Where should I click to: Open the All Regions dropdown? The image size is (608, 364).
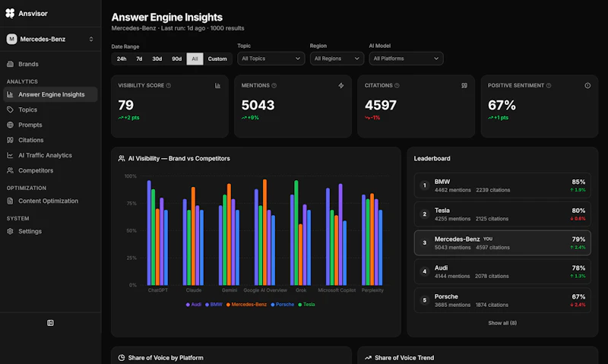click(337, 59)
